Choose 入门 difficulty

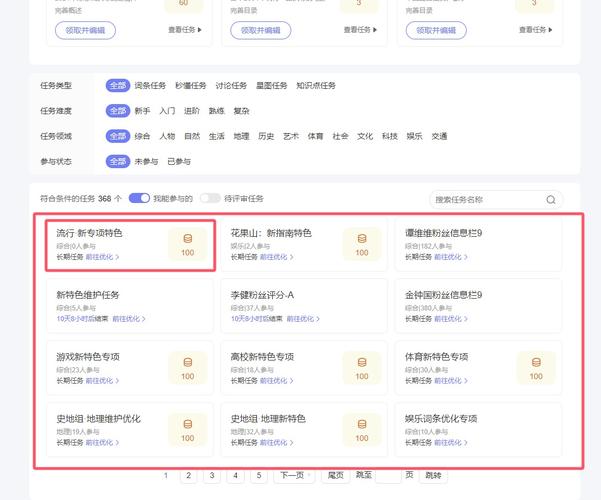coord(167,111)
